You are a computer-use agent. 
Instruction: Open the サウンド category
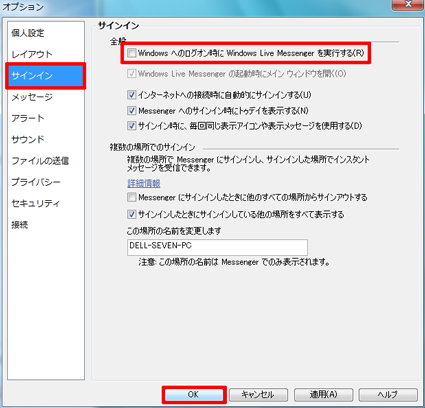pos(28,139)
